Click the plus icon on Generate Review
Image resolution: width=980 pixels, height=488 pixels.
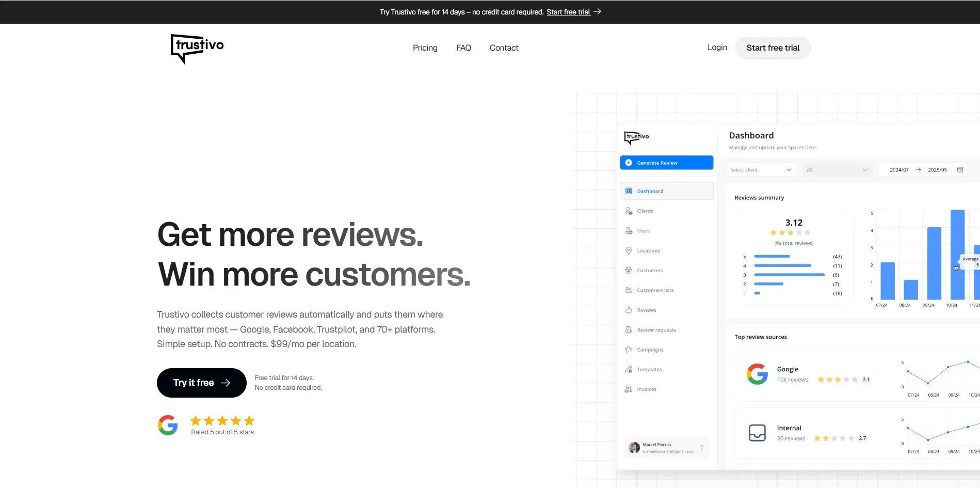point(629,163)
